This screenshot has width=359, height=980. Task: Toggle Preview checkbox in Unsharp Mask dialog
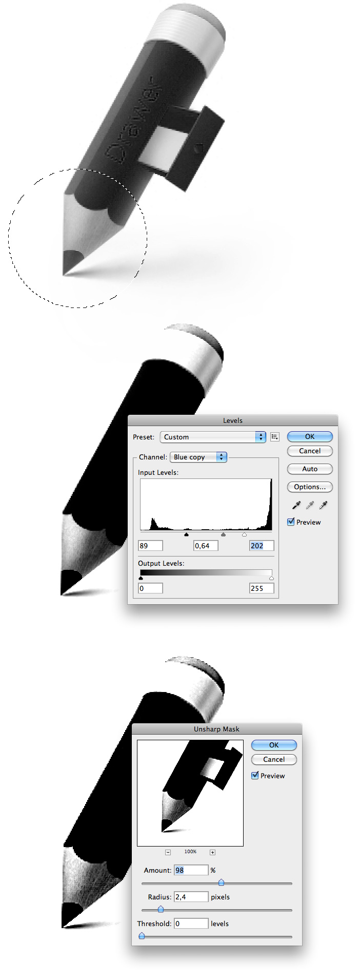click(255, 776)
